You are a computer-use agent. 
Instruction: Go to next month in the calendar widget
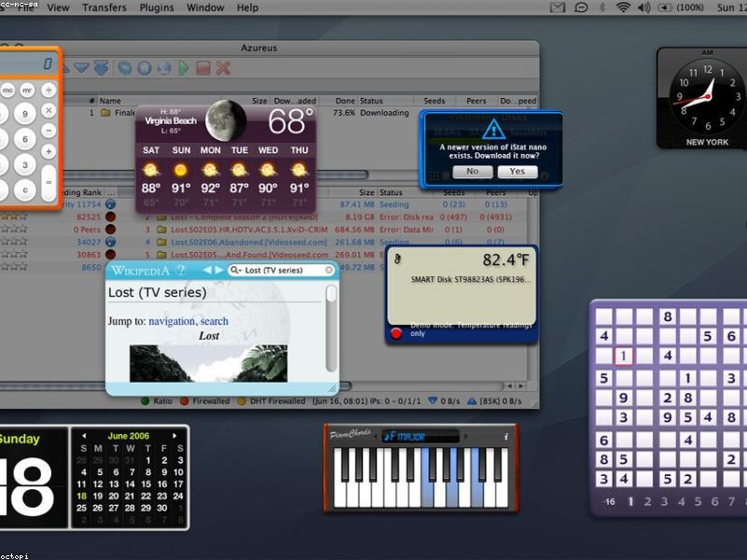coord(174,436)
